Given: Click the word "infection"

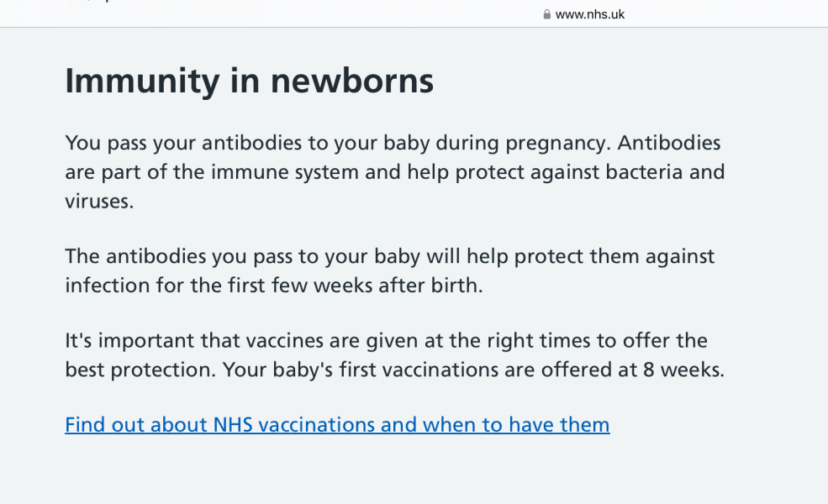Looking at the screenshot, I should coord(107,286).
